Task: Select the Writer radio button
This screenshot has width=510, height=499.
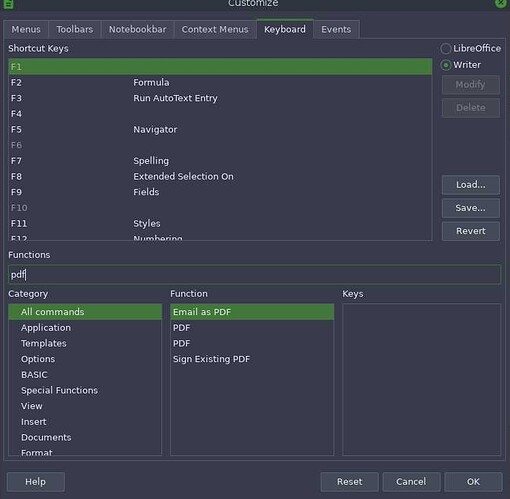Action: [x=446, y=65]
